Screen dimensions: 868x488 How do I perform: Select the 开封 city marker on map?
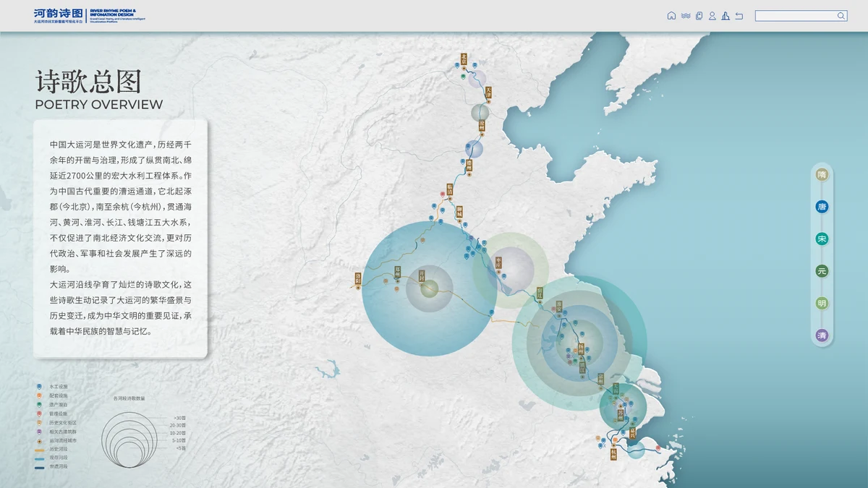tap(422, 277)
